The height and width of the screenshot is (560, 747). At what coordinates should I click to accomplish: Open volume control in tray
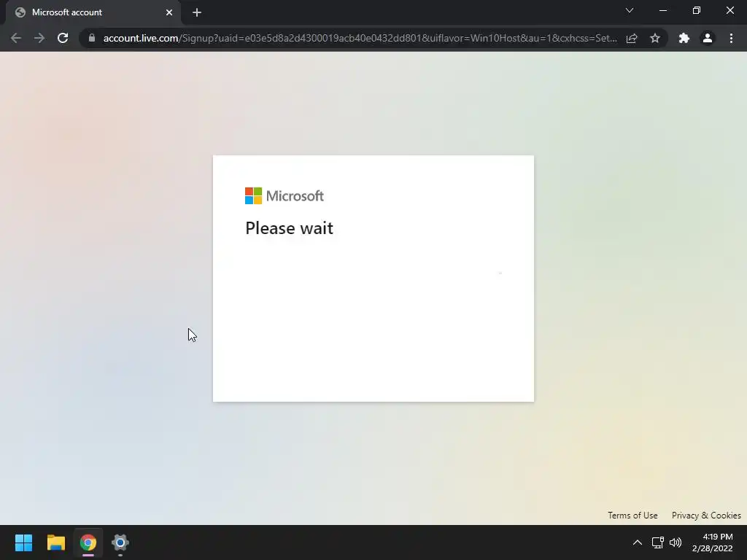tap(676, 542)
